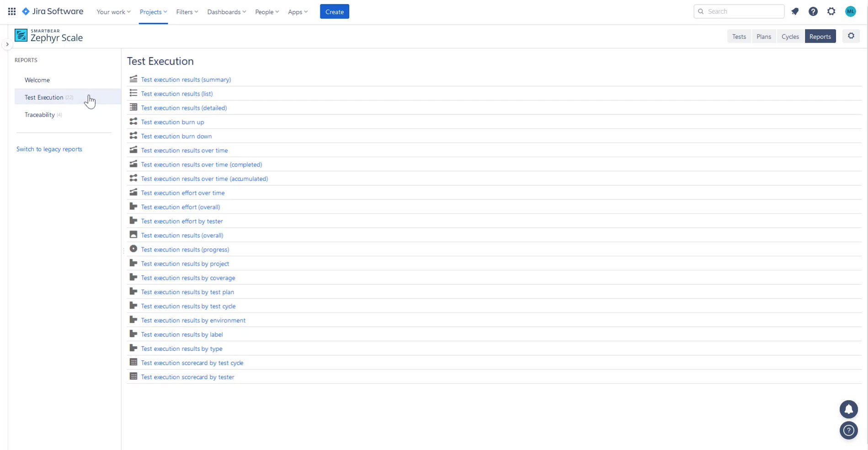Open Zephyr Scale configuration gear icon
868x450 pixels.
(x=851, y=36)
